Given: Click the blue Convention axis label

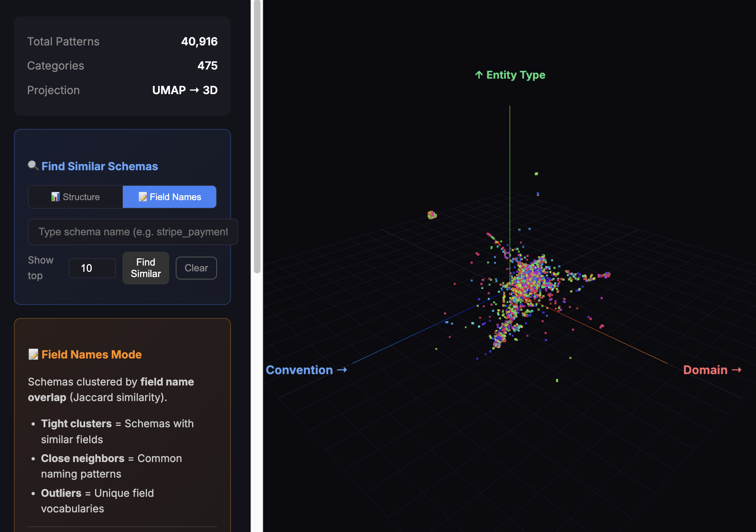Looking at the screenshot, I should 306,370.
